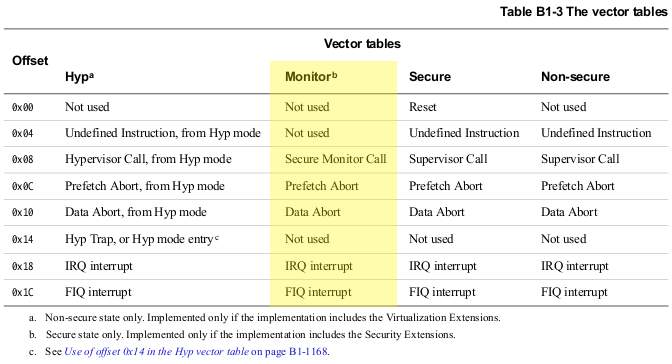The width and height of the screenshot is (672, 364).
Task: Click the Offset column heading
Action: click(x=30, y=60)
